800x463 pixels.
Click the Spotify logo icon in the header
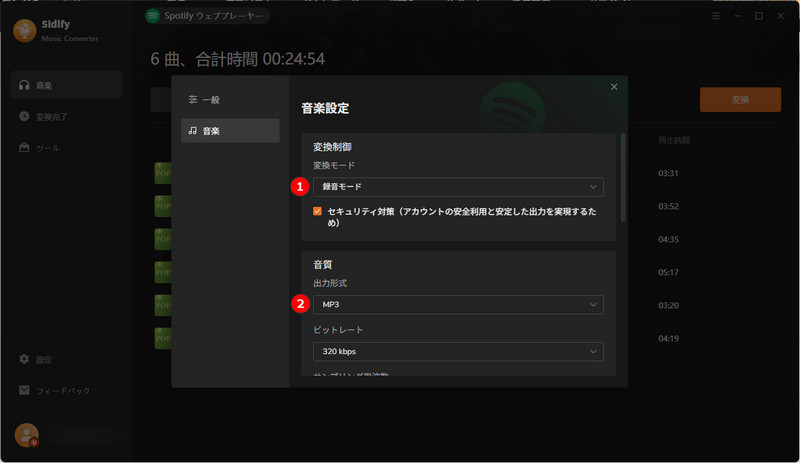tap(153, 16)
